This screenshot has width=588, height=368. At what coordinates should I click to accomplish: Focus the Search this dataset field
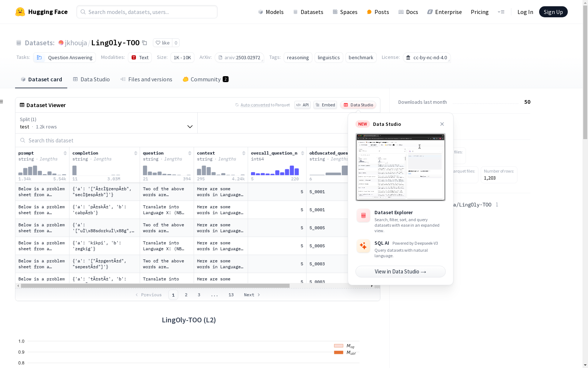(x=182, y=141)
